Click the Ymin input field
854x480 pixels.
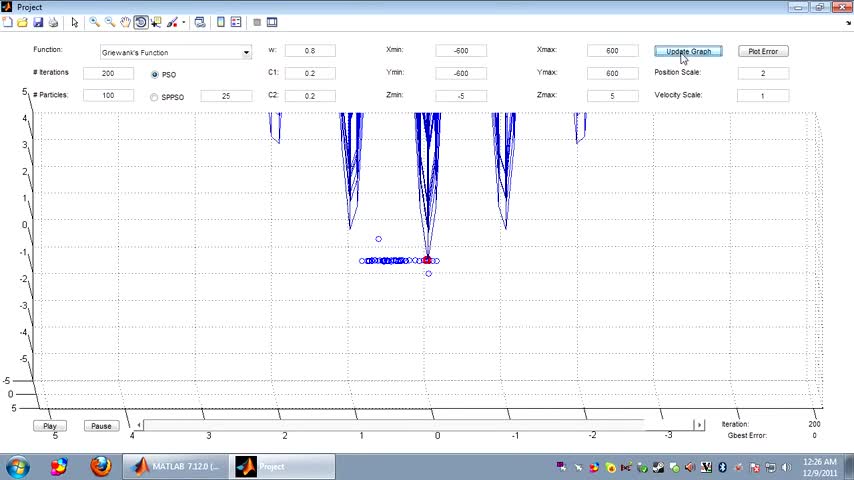pyautogui.click(x=461, y=73)
